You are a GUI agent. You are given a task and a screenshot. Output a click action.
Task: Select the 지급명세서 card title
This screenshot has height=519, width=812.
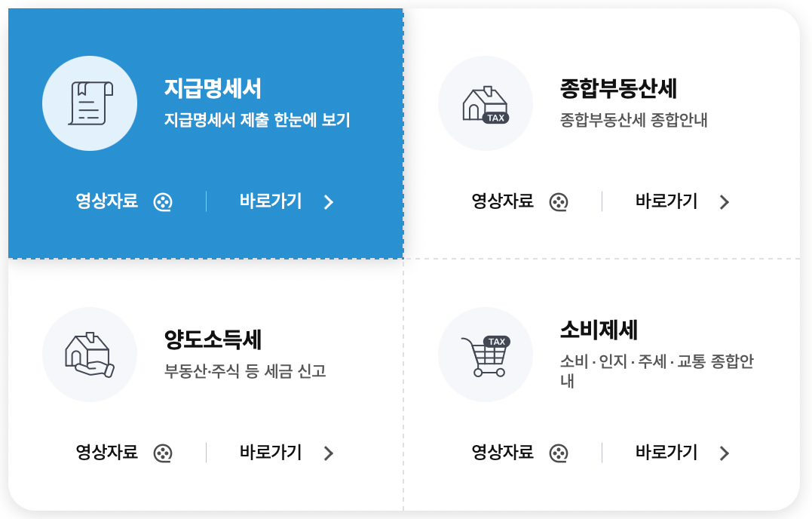(x=211, y=89)
